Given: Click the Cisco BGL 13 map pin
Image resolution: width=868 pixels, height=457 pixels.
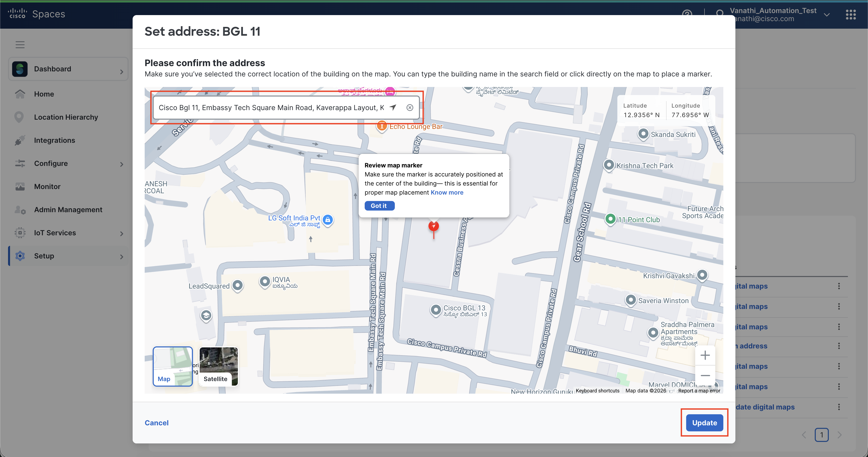Looking at the screenshot, I should coord(436,310).
